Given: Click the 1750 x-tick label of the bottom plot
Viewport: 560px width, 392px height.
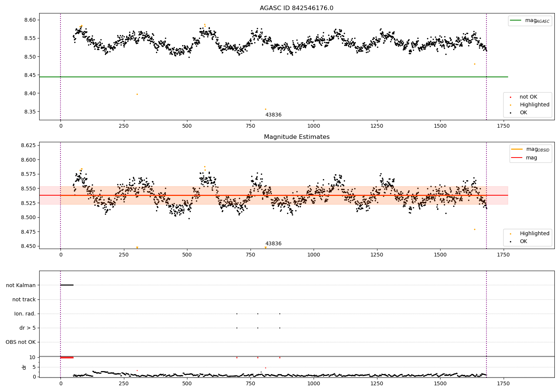Looking at the screenshot, I should (x=503, y=383).
